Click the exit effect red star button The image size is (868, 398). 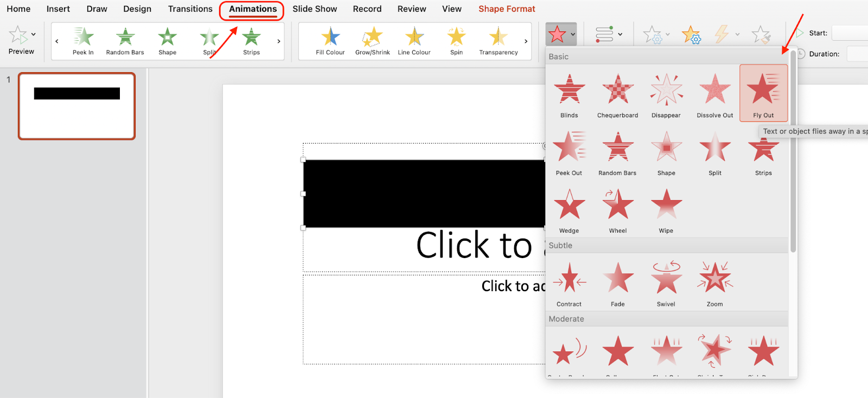(x=557, y=35)
